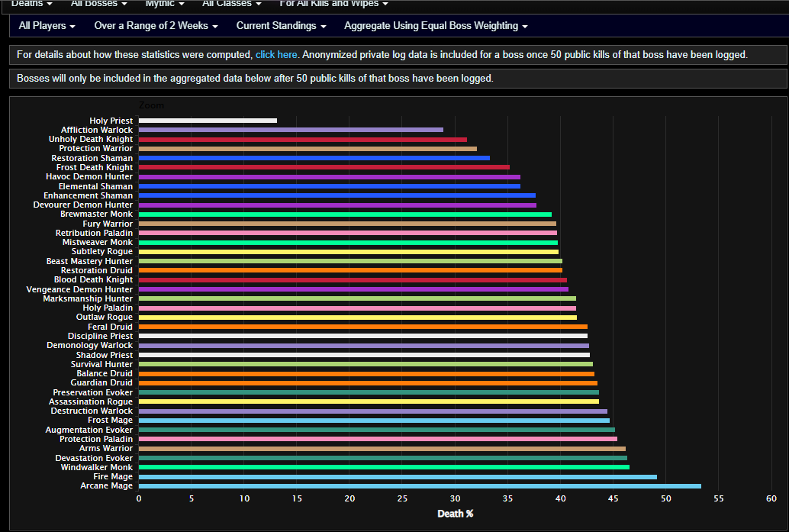Open the Deaths metric dropdown
The height and width of the screenshot is (532, 789).
click(x=32, y=4)
